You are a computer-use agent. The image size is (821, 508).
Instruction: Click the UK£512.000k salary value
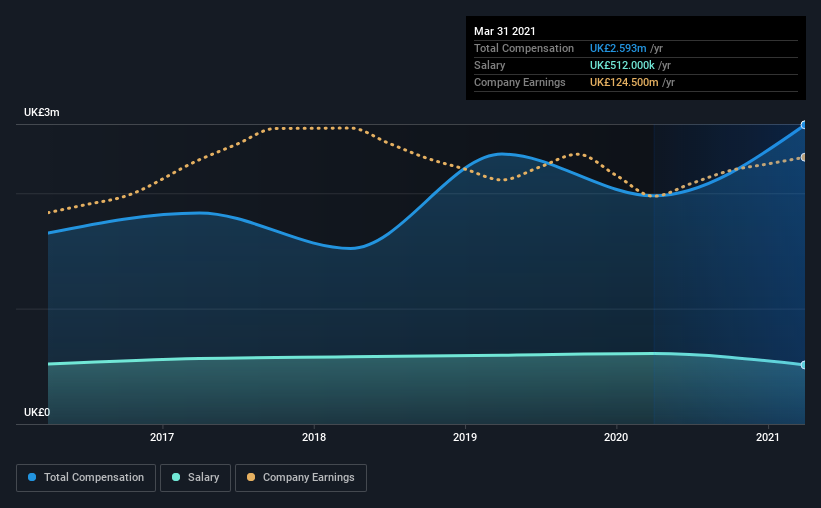pyautogui.click(x=622, y=65)
